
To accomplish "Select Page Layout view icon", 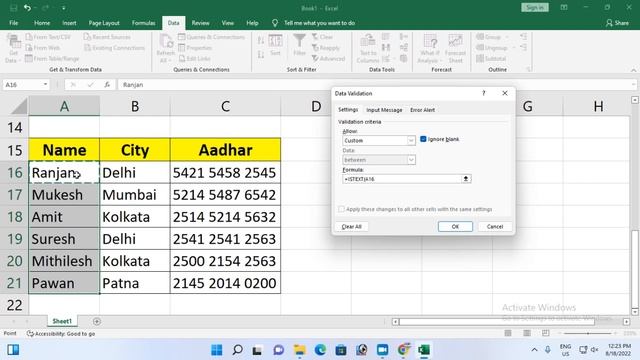I will 527,333.
